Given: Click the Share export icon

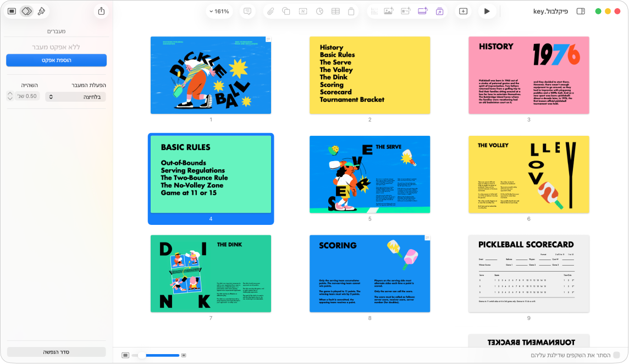Looking at the screenshot, I should pyautogui.click(x=101, y=11).
